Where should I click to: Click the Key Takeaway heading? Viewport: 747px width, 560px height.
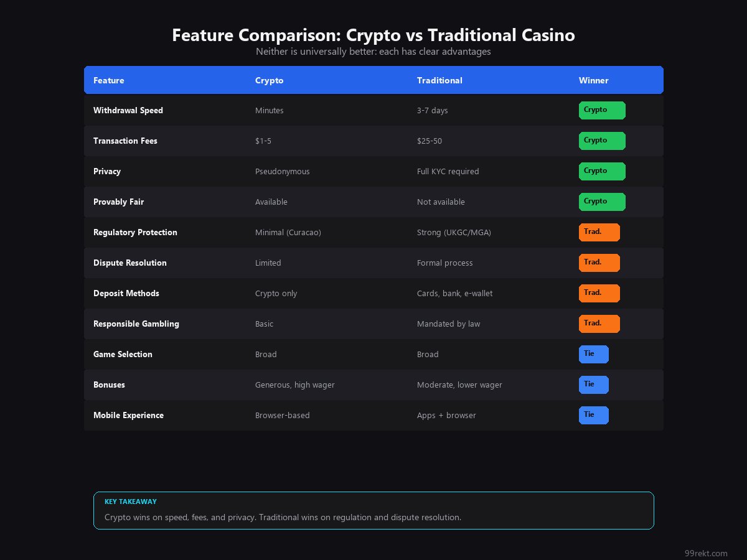point(131,502)
